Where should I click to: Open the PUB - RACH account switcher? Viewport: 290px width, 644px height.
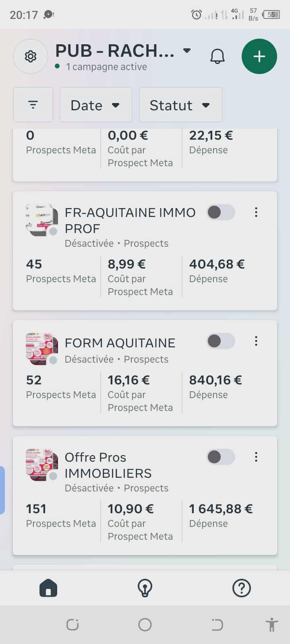point(123,51)
